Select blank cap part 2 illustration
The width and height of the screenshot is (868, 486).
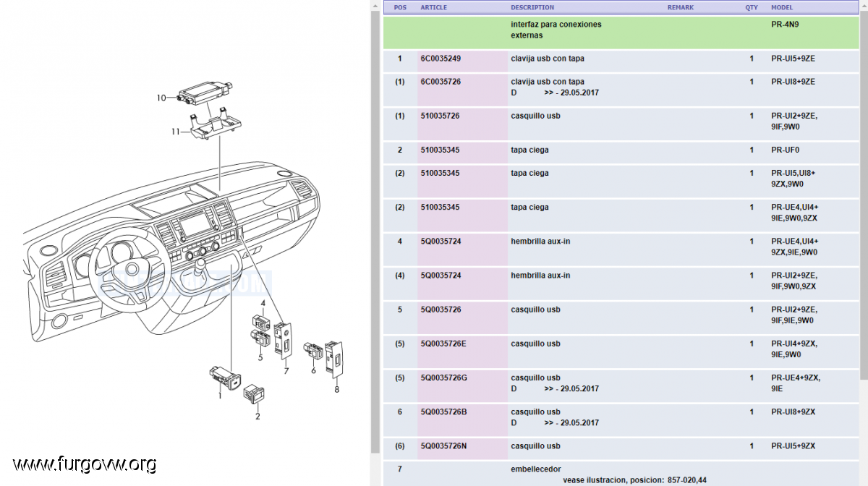pyautogui.click(x=255, y=394)
